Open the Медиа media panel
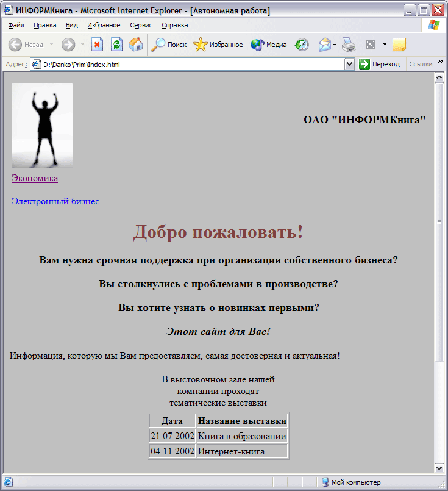The height and width of the screenshot is (491, 448). point(269,45)
